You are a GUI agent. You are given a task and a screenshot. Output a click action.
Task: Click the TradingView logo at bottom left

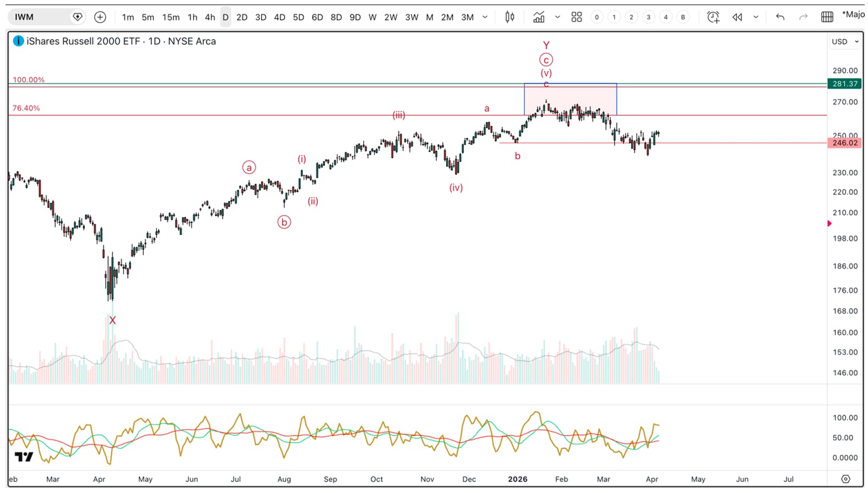(x=24, y=457)
